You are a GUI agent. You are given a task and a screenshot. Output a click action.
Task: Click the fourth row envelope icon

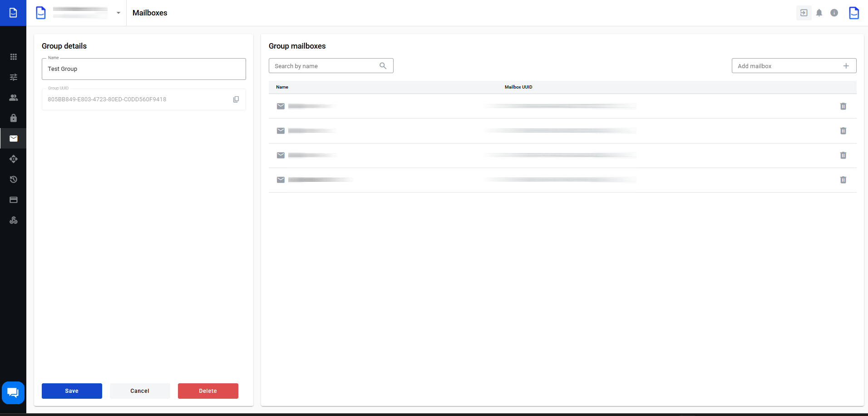(x=281, y=180)
